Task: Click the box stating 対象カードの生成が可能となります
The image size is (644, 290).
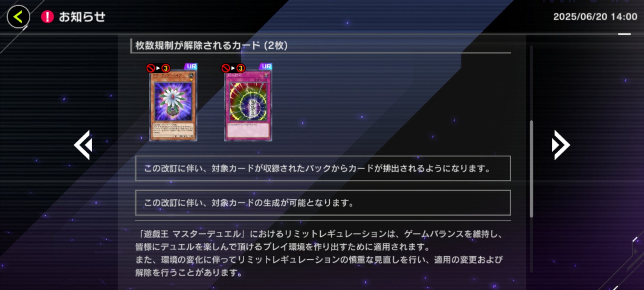Action: (323, 203)
